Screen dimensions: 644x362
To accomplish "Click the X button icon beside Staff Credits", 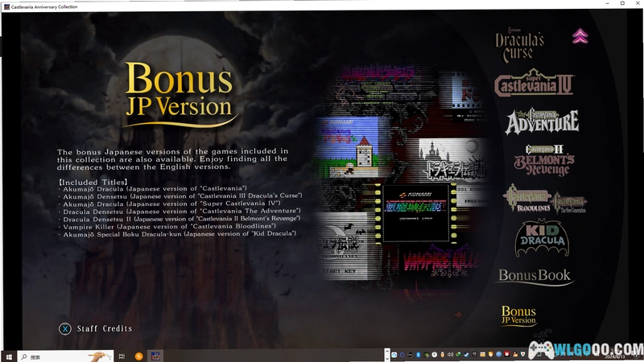I will pos(65,329).
